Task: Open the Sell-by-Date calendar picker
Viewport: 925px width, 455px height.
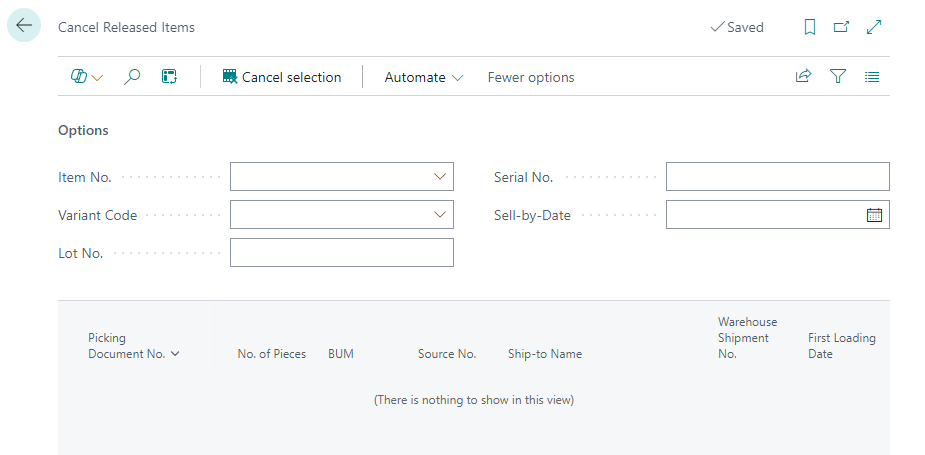Action: pyautogui.click(x=874, y=215)
